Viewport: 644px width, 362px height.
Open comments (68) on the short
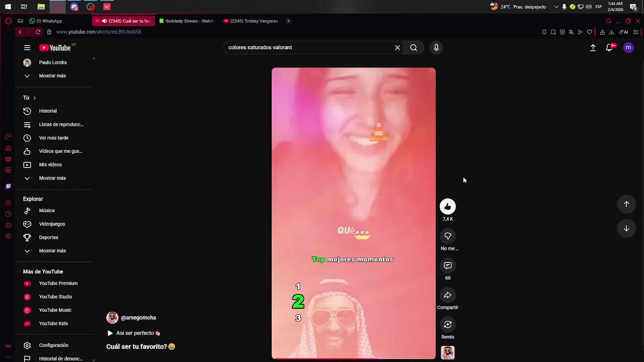tap(448, 265)
